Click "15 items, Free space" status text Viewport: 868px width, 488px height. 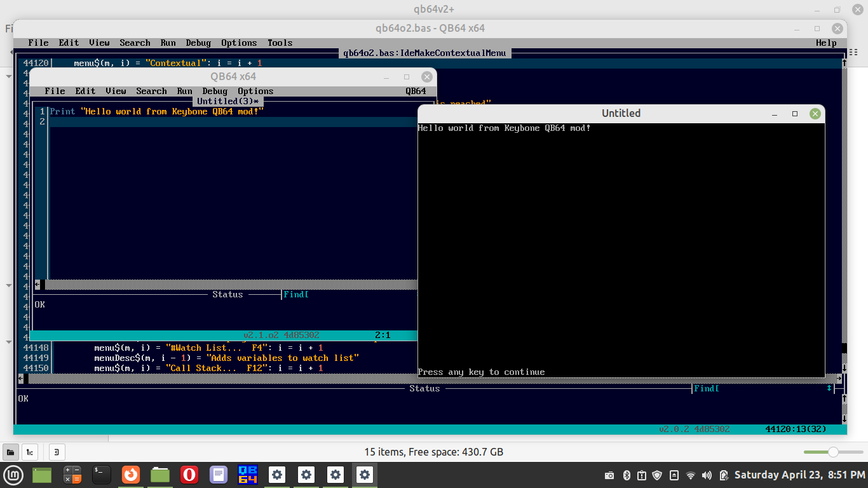coord(433,452)
